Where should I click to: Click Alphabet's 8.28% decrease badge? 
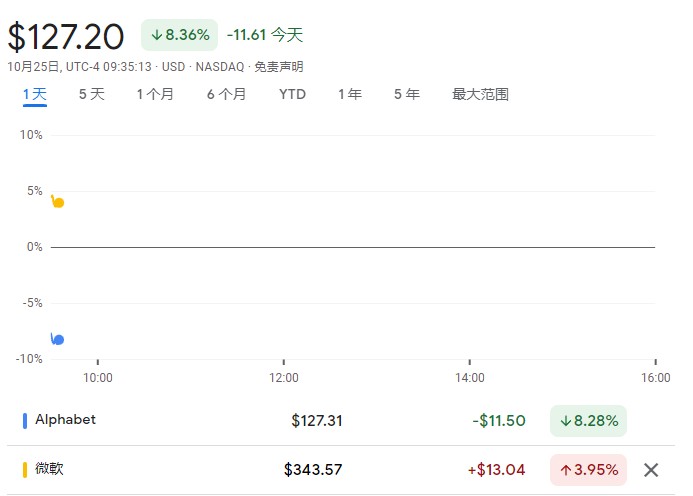[x=588, y=421]
